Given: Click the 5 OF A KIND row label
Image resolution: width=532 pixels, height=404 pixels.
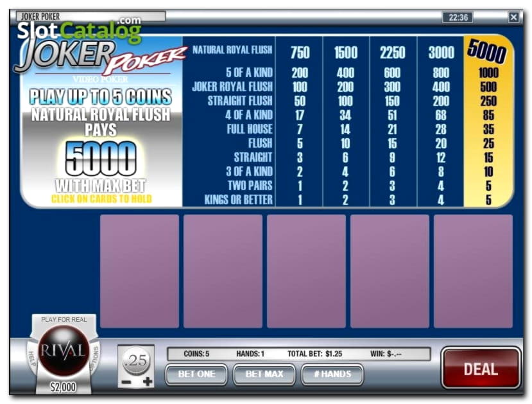Looking at the screenshot, I should tap(250, 73).
